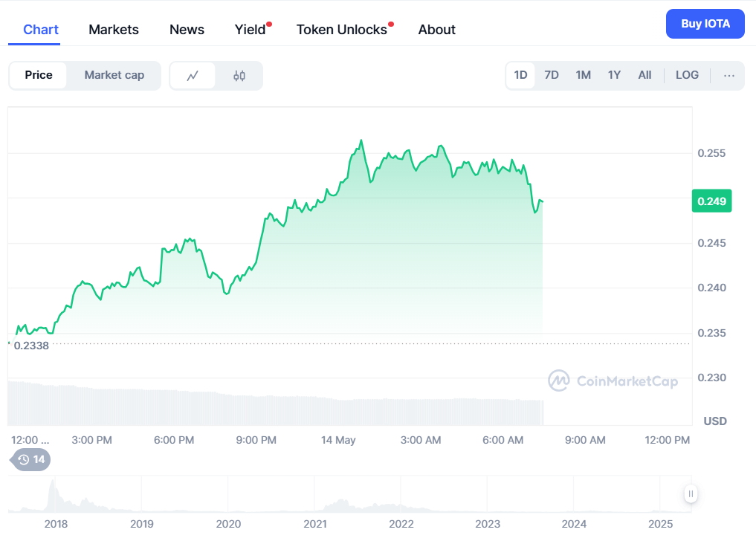Click the 6:00 AM time axis label
The height and width of the screenshot is (544, 756).
pyautogui.click(x=503, y=440)
